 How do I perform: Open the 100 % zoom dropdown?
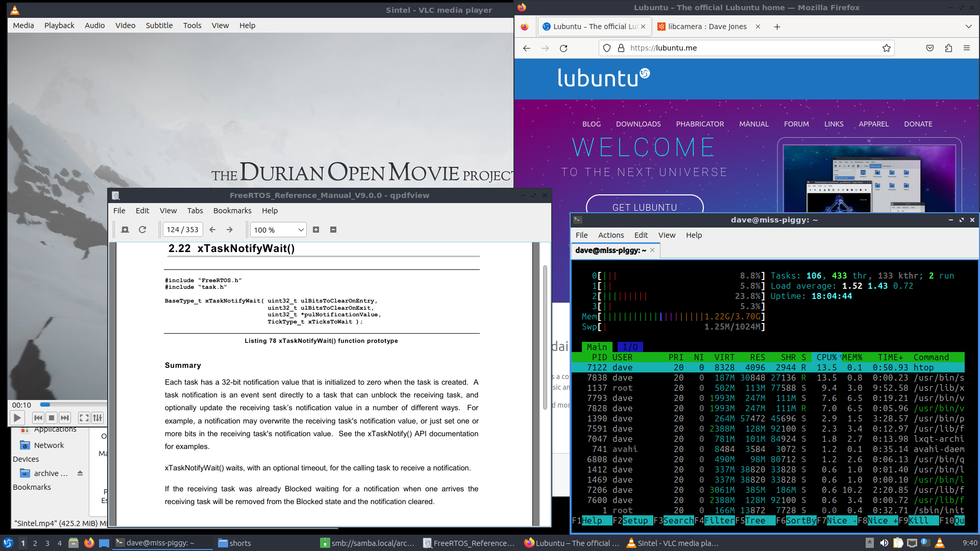[x=278, y=230]
